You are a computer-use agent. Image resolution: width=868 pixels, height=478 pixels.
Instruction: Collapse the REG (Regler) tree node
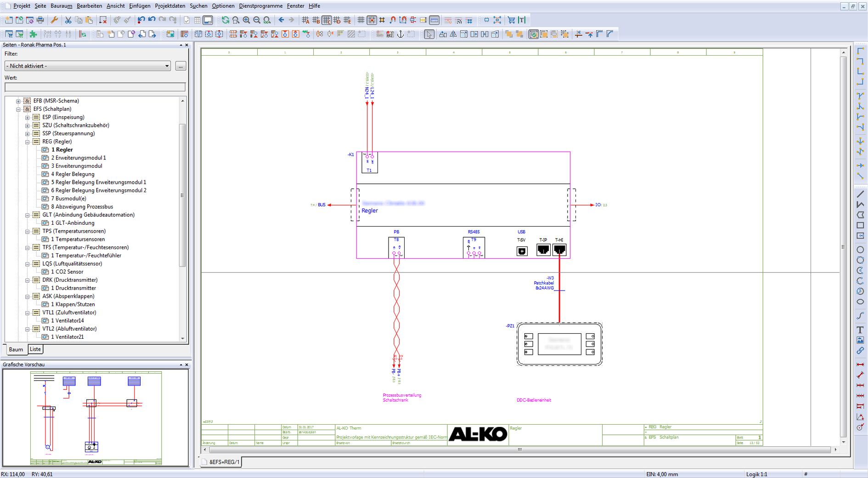(28, 142)
